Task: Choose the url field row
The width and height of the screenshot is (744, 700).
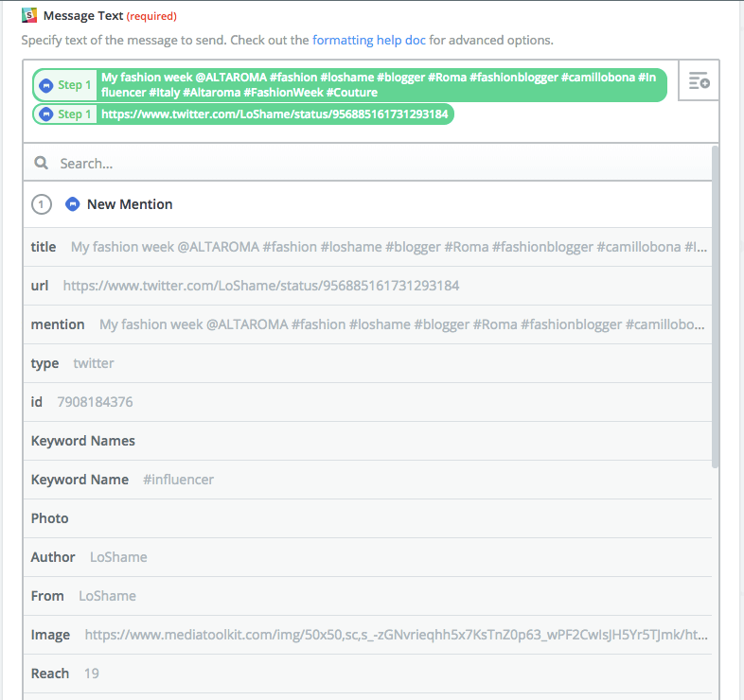Action: tap(367, 286)
